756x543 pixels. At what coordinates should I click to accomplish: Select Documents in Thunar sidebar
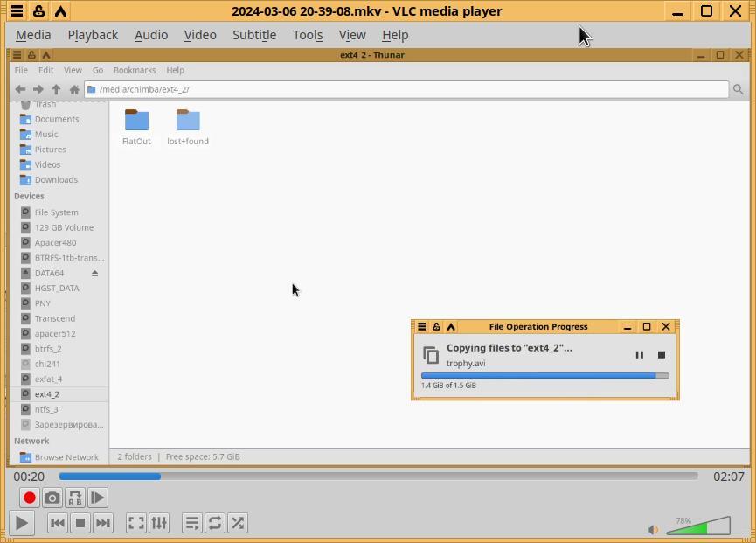pyautogui.click(x=57, y=119)
